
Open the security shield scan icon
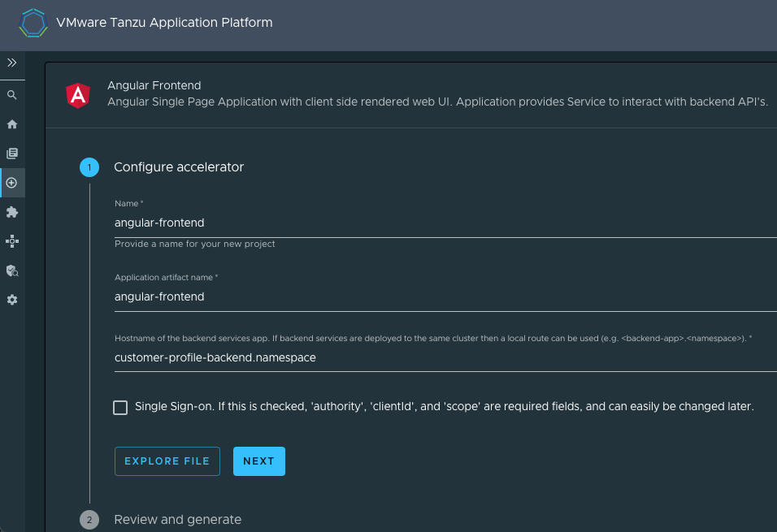click(12, 270)
